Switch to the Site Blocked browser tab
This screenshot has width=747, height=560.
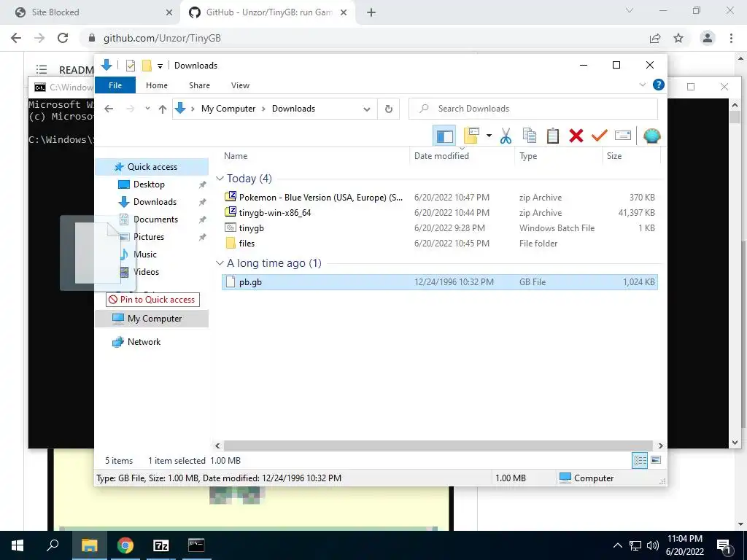pyautogui.click(x=90, y=12)
